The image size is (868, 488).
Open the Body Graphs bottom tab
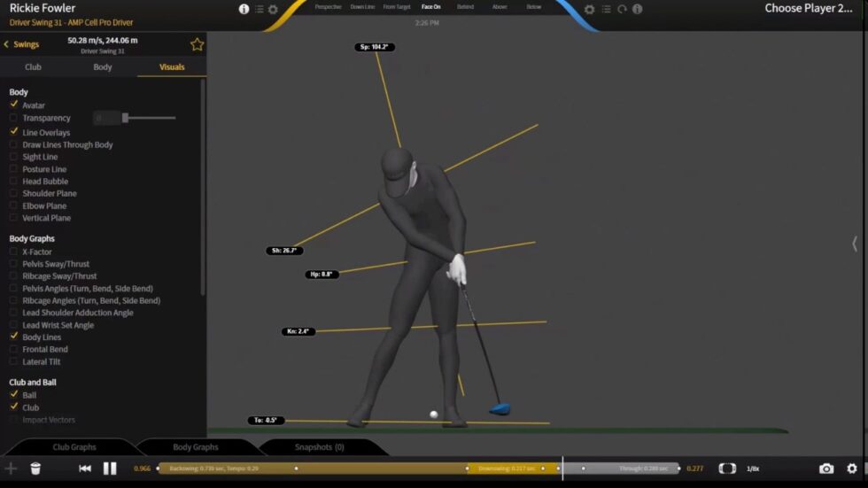point(196,447)
